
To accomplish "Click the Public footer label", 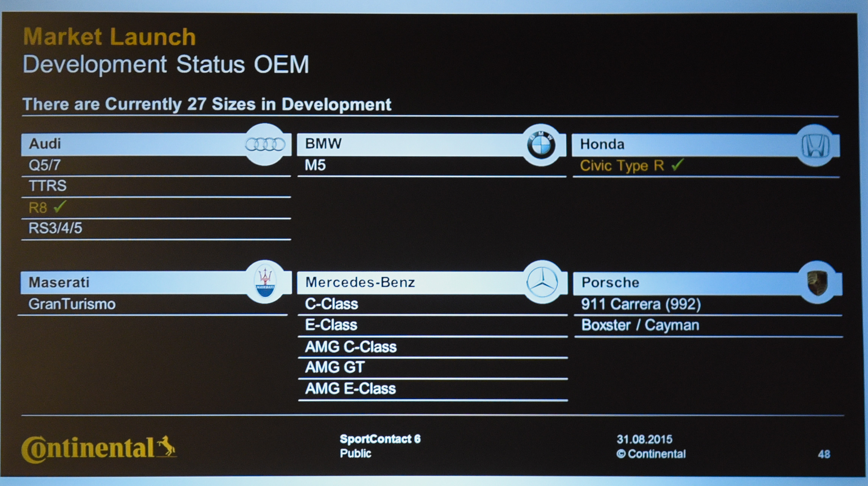I will click(x=355, y=453).
